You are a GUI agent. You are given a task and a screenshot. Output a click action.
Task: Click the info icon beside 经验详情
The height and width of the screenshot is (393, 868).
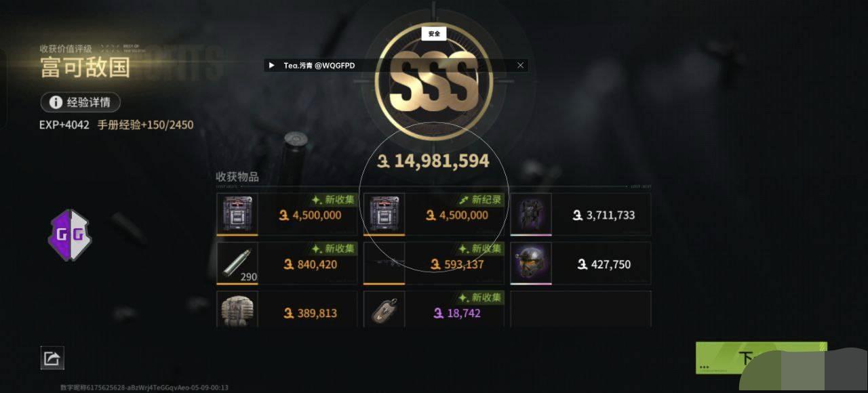[x=56, y=102]
